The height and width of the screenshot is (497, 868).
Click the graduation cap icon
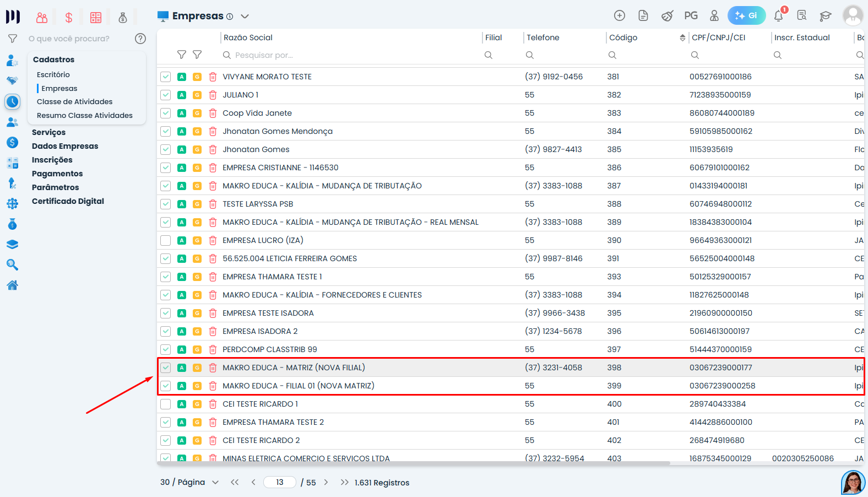[x=825, y=15]
